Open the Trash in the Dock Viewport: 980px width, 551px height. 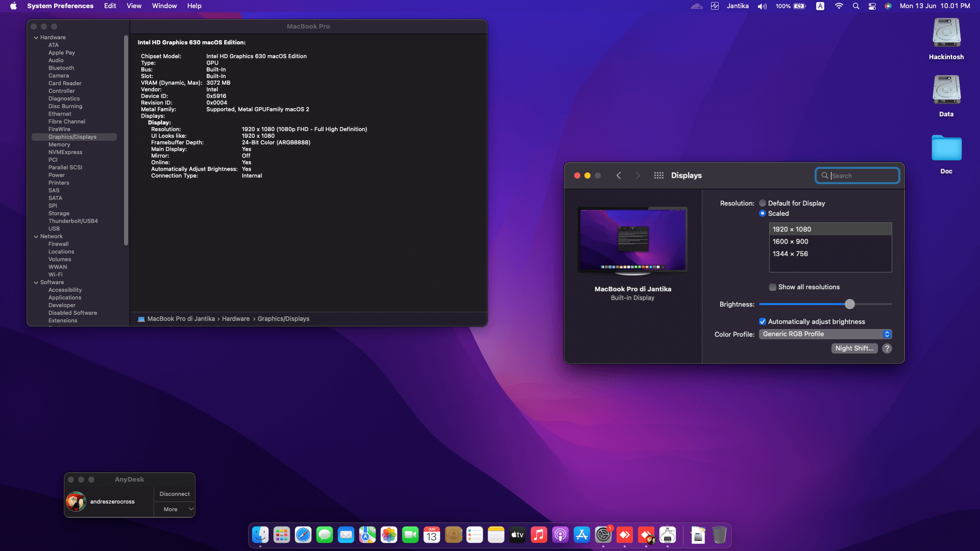tap(719, 535)
